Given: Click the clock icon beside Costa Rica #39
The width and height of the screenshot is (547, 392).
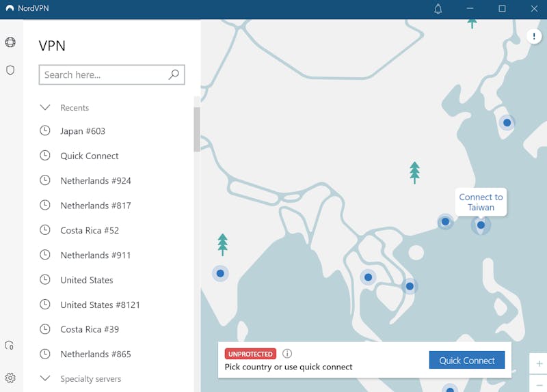Looking at the screenshot, I should [x=44, y=329].
